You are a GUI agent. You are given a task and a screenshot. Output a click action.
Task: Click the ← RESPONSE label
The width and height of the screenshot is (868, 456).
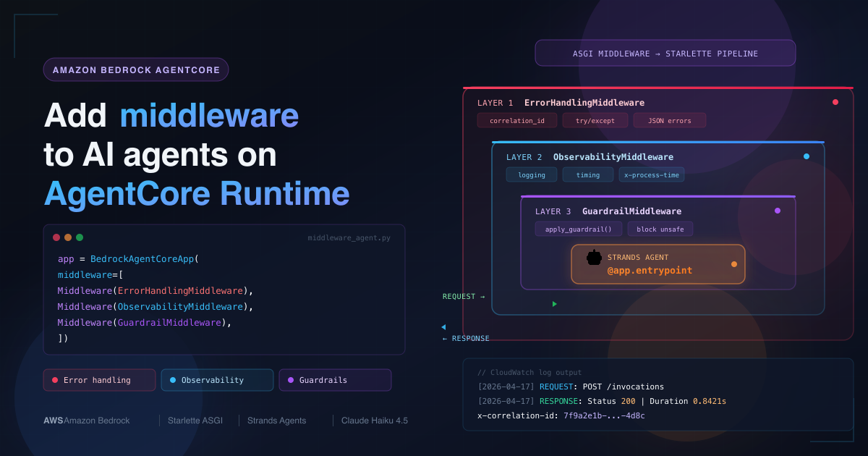(466, 339)
